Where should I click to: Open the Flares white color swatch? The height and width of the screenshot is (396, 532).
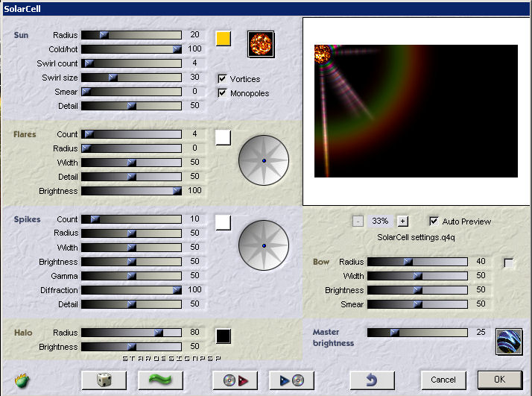[224, 137]
